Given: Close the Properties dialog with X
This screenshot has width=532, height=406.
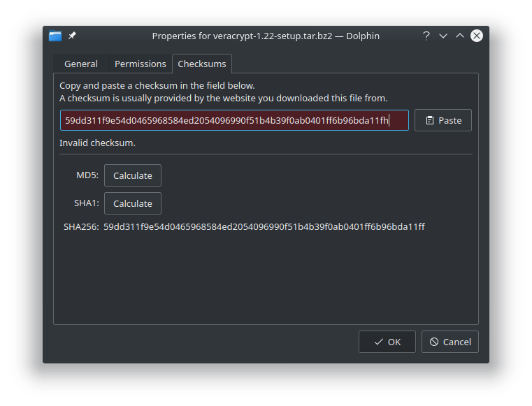Looking at the screenshot, I should [x=477, y=36].
